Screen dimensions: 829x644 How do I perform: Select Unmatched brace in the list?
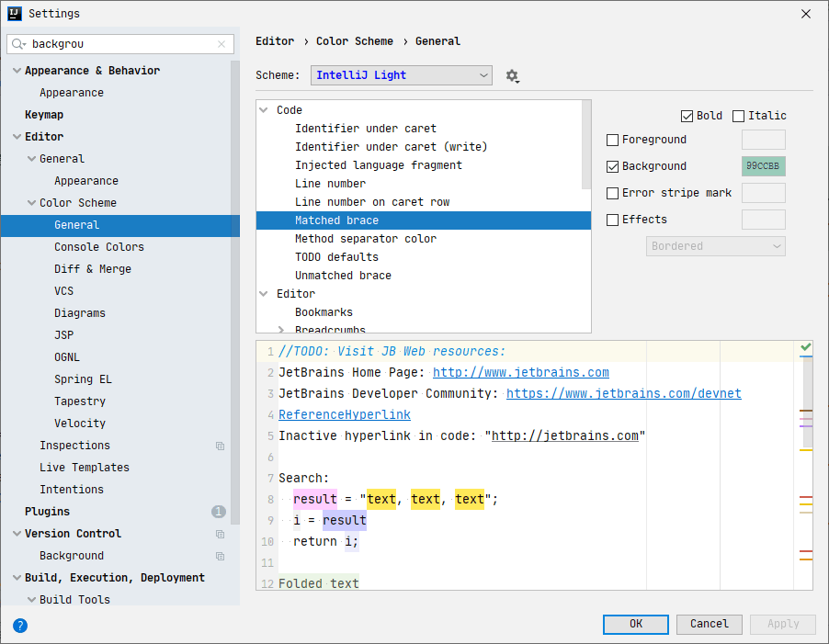coord(343,276)
